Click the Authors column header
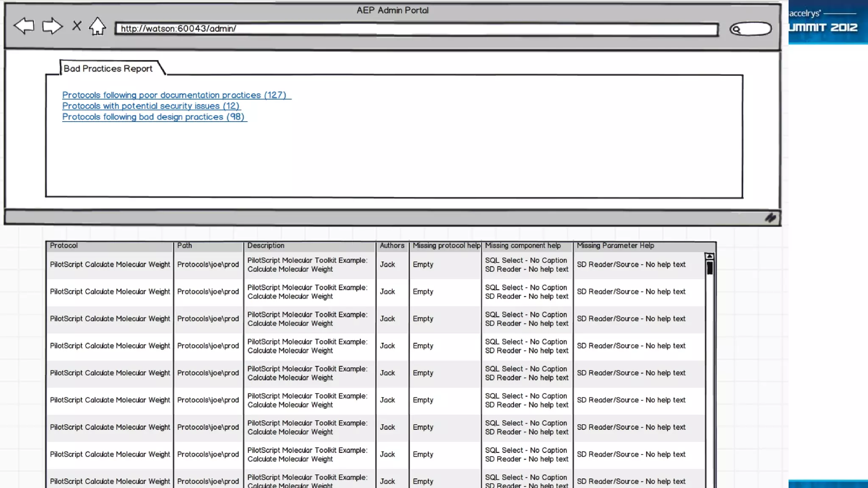Image resolution: width=868 pixels, height=488 pixels. pos(392,246)
